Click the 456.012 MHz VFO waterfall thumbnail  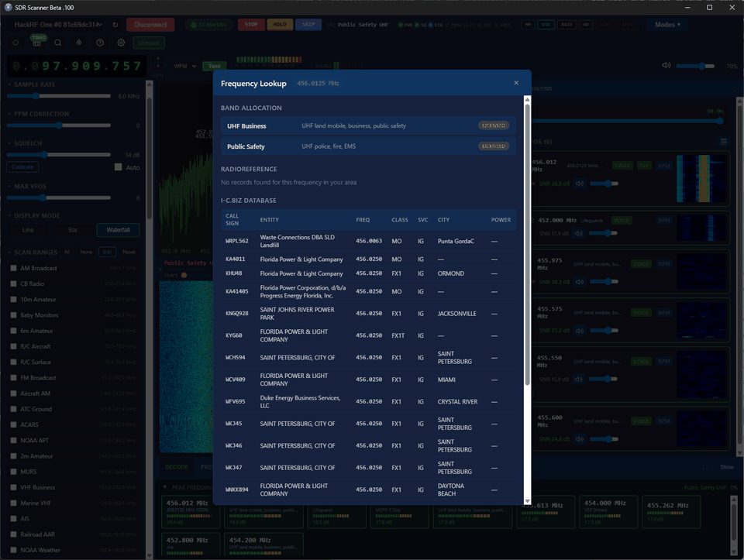pyautogui.click(x=701, y=178)
